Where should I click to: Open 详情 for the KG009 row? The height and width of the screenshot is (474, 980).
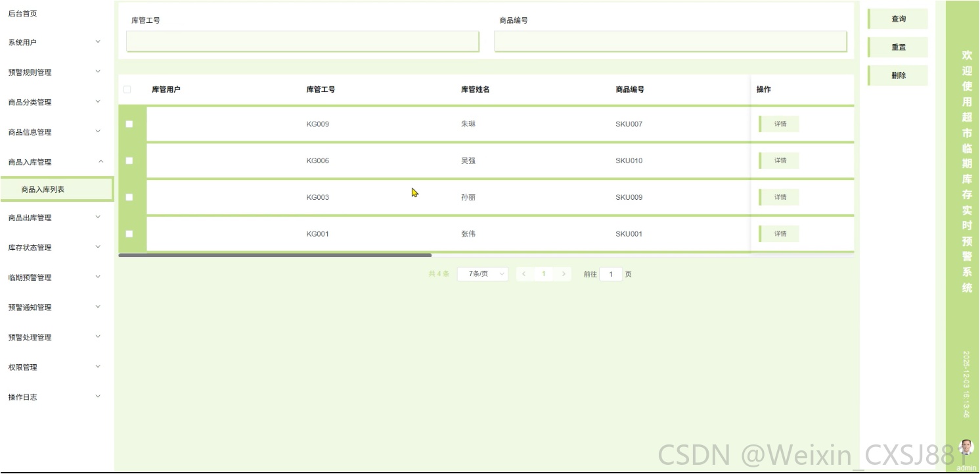[x=779, y=124]
